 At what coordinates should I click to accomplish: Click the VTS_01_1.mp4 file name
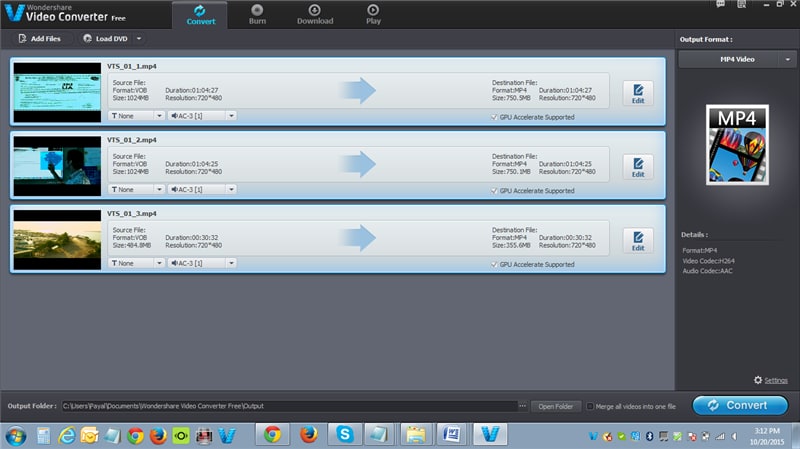pos(132,66)
